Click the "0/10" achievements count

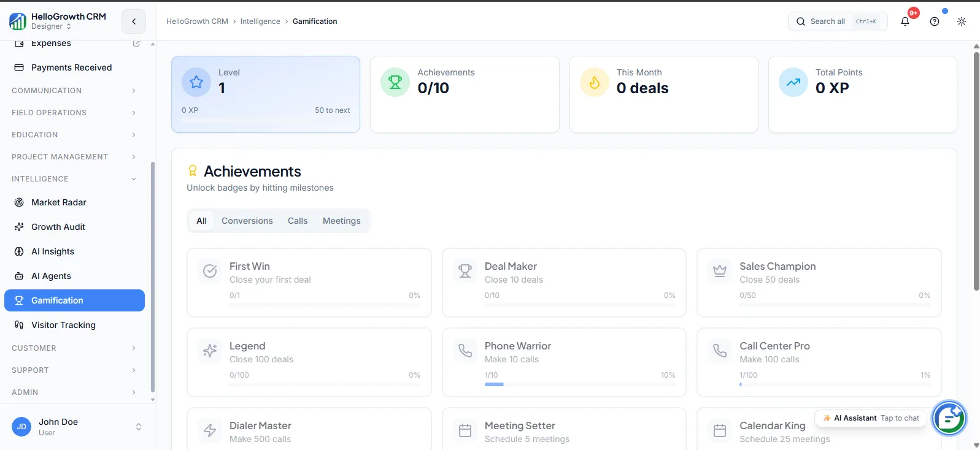433,88
